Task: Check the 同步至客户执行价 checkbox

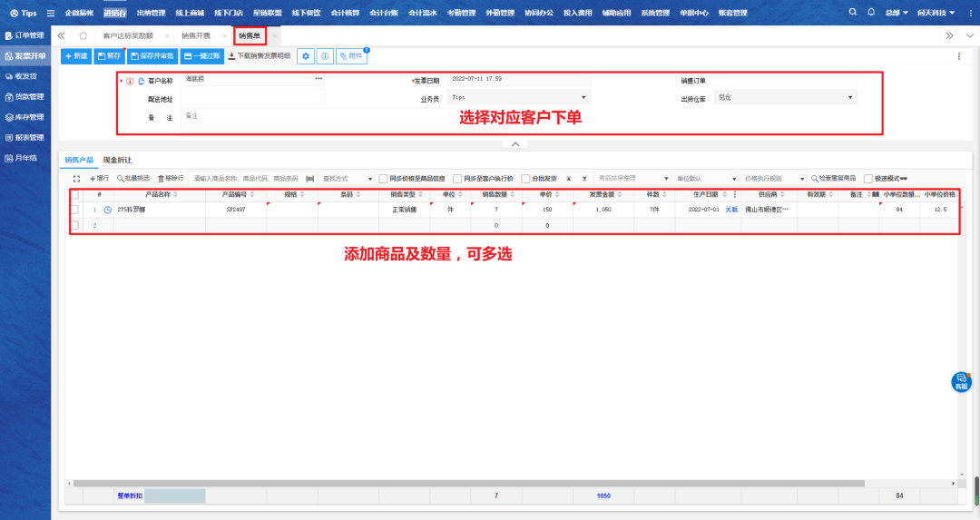Action: 457,179
